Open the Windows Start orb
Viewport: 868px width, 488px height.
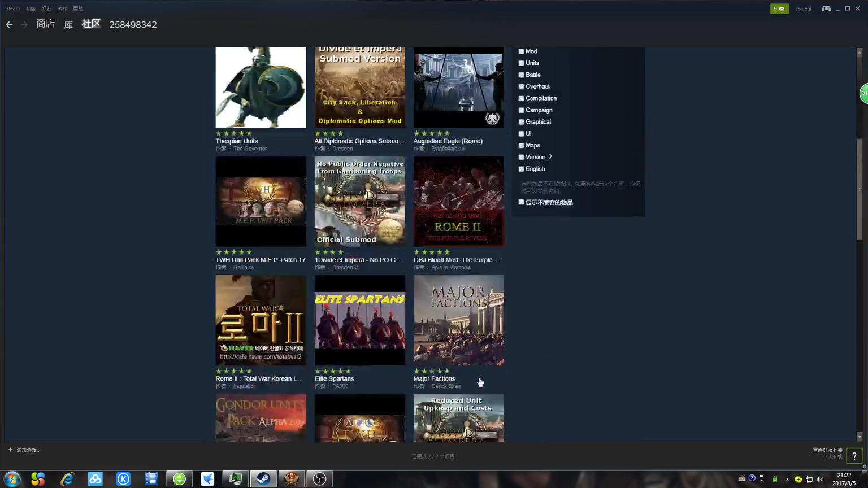(12, 479)
